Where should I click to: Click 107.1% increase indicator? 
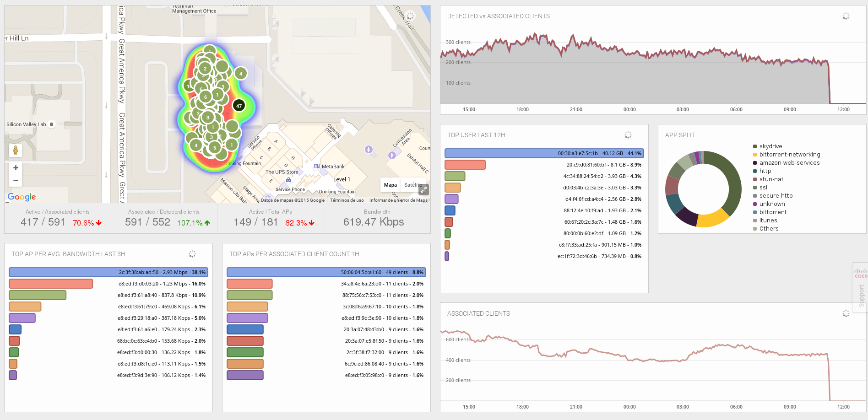coord(194,223)
